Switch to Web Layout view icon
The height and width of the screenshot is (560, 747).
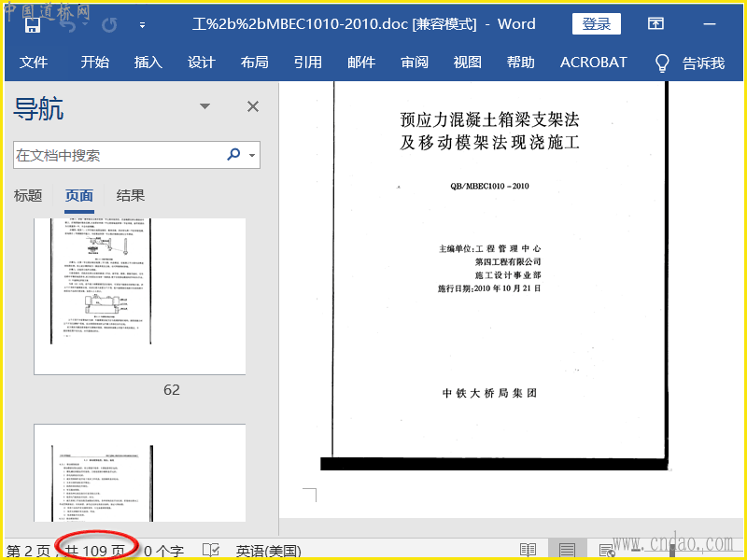606,551
